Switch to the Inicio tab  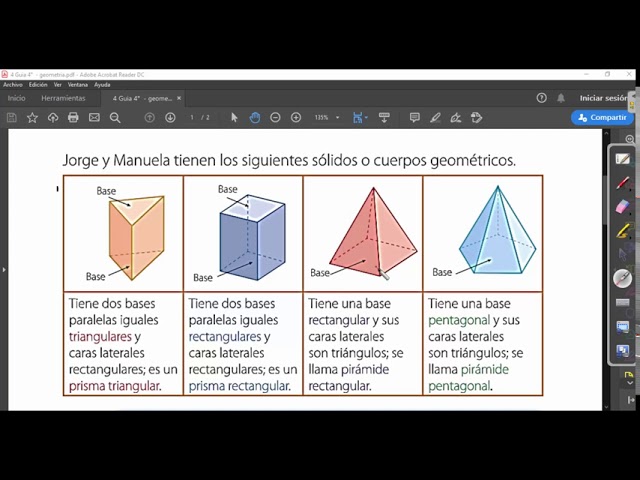pos(16,98)
